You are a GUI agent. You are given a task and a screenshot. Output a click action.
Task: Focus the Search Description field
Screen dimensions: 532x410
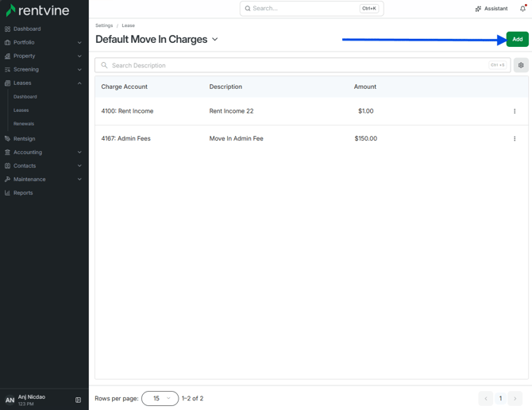point(303,65)
